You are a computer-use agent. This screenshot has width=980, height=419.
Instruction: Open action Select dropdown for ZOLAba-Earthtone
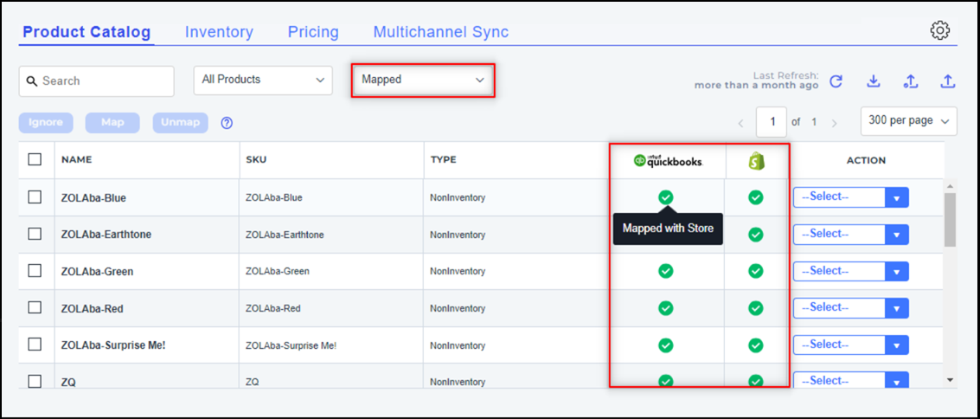click(850, 234)
